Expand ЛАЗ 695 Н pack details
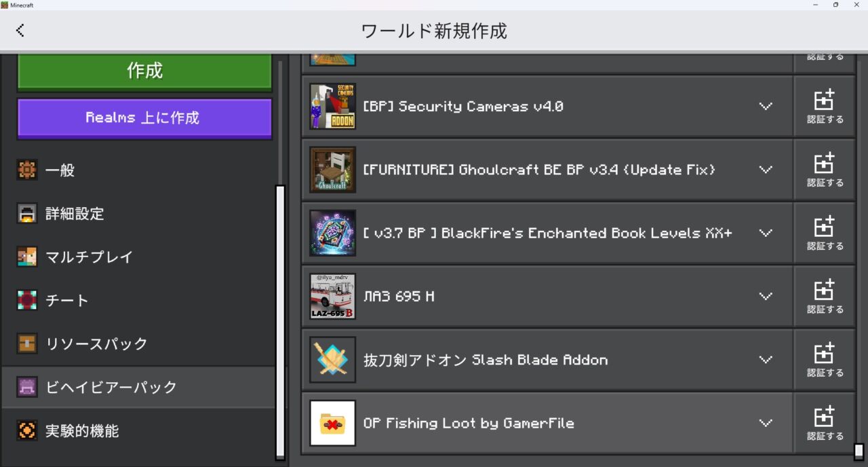868x467 pixels. click(766, 297)
